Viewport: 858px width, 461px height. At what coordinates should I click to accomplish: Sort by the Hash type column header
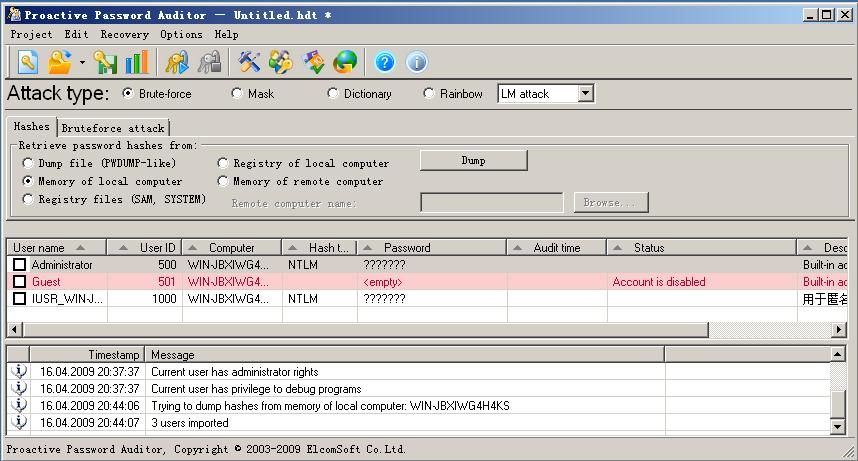coord(320,248)
